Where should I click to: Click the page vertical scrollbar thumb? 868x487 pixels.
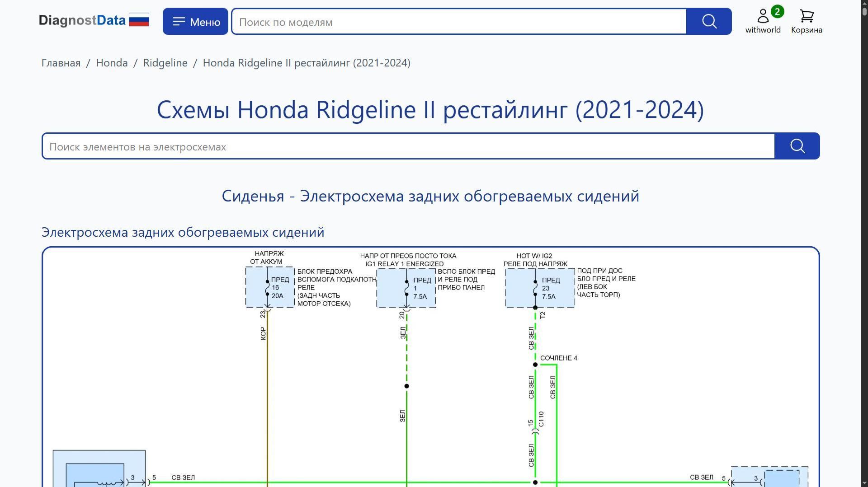(x=864, y=11)
